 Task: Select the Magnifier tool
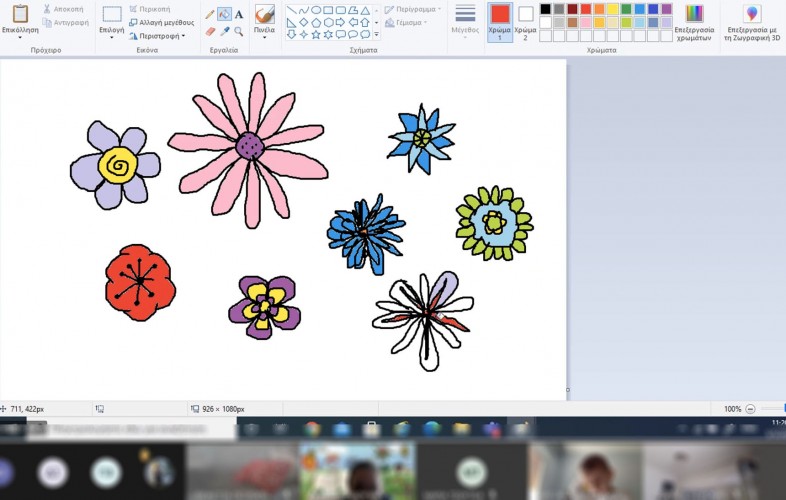click(239, 31)
